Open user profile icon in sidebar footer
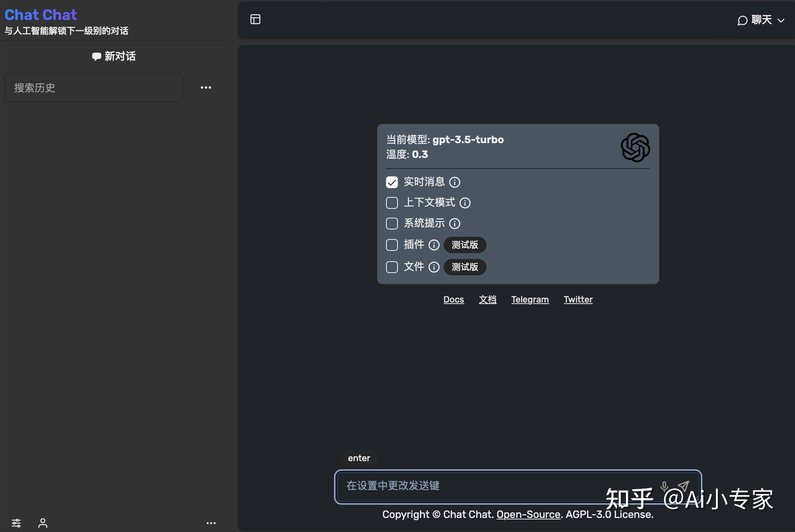Viewport: 795px width, 532px height. click(43, 523)
